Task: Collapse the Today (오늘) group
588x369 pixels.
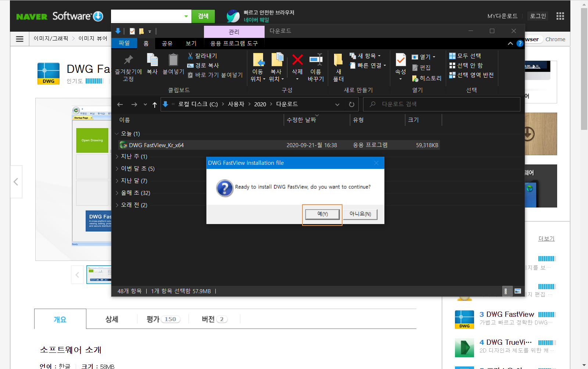Action: pos(117,134)
